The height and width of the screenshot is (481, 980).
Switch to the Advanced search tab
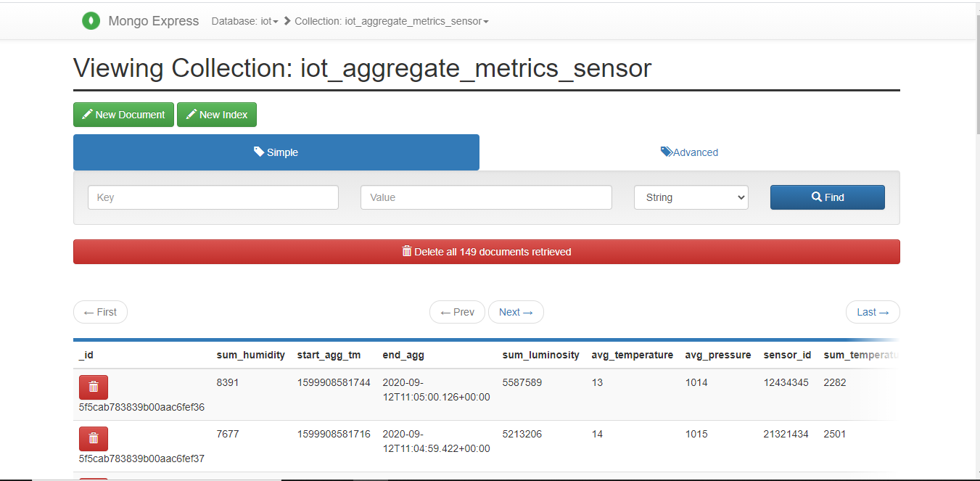coord(689,152)
